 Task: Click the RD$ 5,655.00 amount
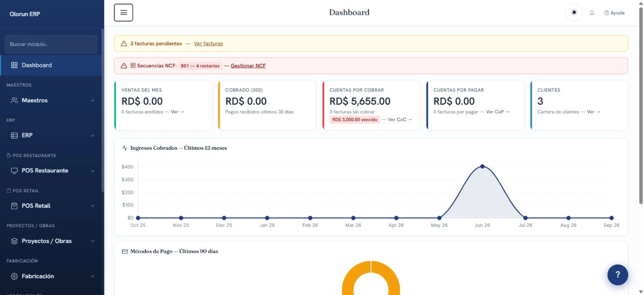click(x=360, y=101)
